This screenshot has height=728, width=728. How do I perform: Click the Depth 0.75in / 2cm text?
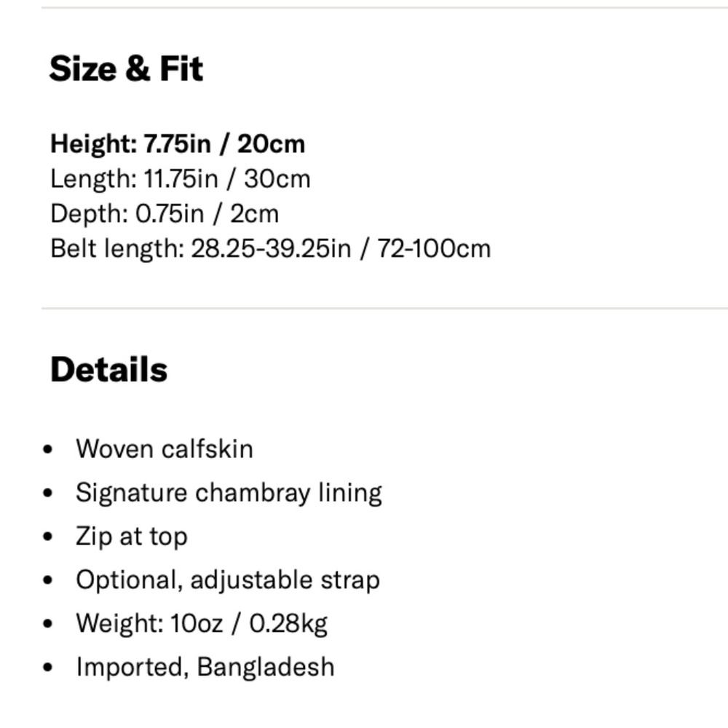click(165, 213)
